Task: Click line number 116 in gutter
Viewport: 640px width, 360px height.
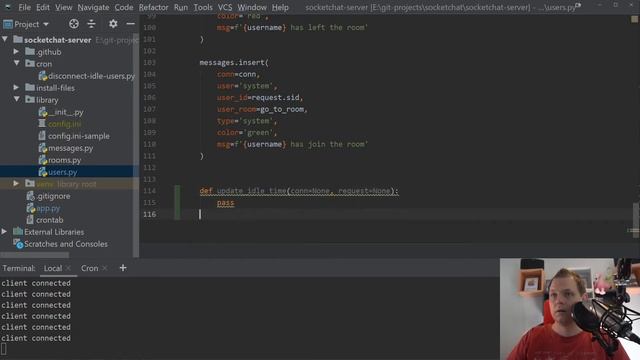Action: tap(149, 214)
